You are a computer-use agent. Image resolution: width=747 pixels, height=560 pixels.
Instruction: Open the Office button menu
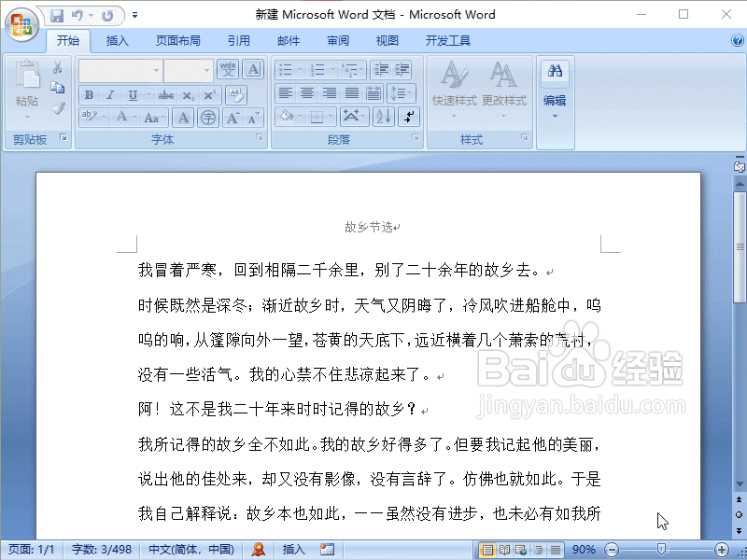click(x=21, y=24)
